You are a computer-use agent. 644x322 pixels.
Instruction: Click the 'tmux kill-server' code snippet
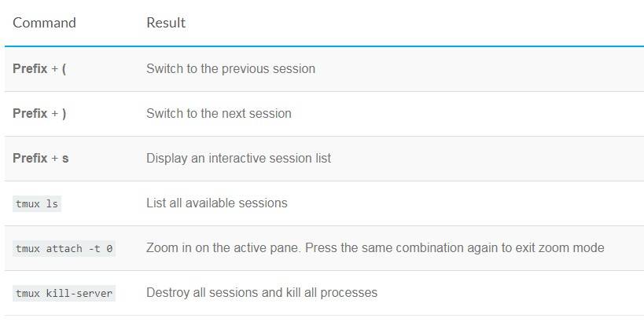click(x=64, y=293)
